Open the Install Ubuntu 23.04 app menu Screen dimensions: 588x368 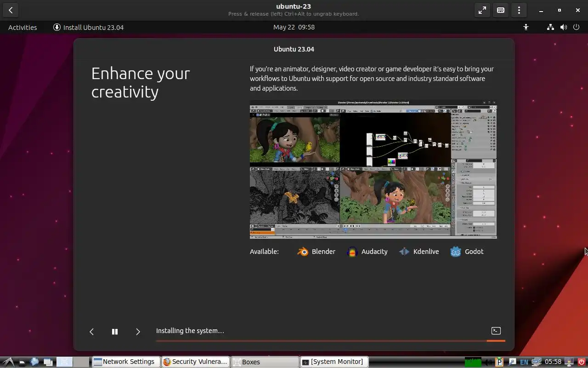coord(89,27)
